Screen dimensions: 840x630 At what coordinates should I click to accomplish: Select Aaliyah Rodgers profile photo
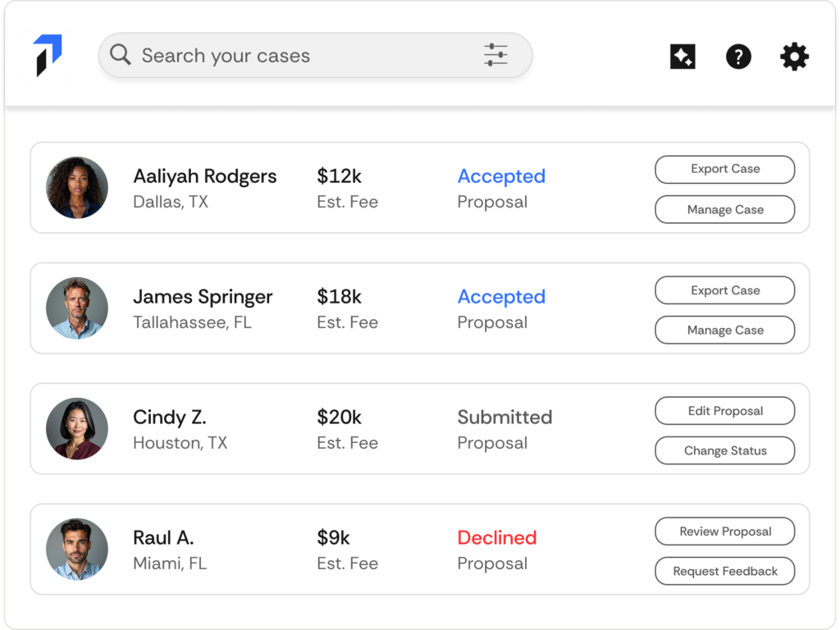click(77, 188)
